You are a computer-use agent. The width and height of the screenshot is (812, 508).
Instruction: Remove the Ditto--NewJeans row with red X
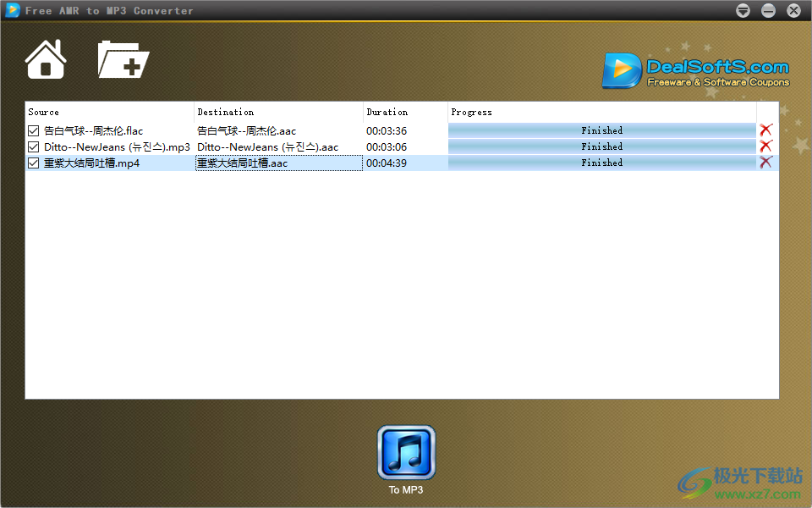pos(766,146)
